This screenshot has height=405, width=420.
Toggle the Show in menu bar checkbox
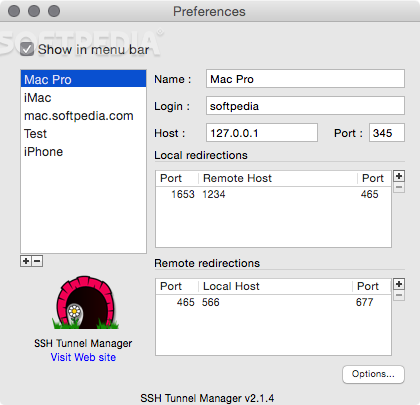coord(27,49)
